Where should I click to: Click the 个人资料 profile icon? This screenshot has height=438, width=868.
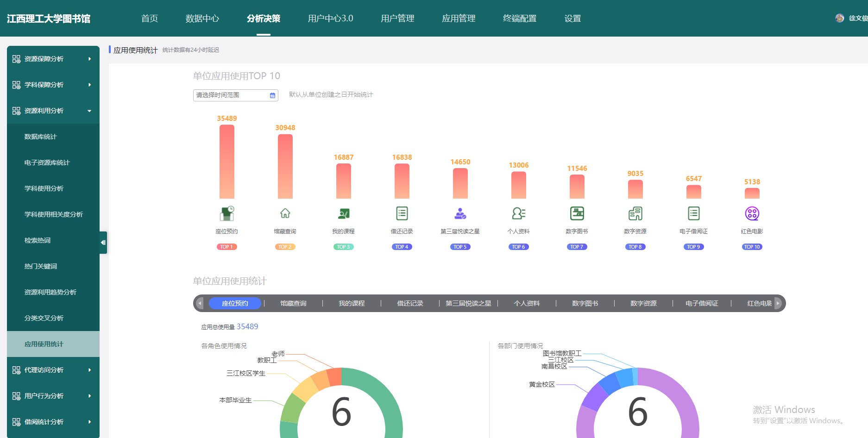[x=518, y=213]
